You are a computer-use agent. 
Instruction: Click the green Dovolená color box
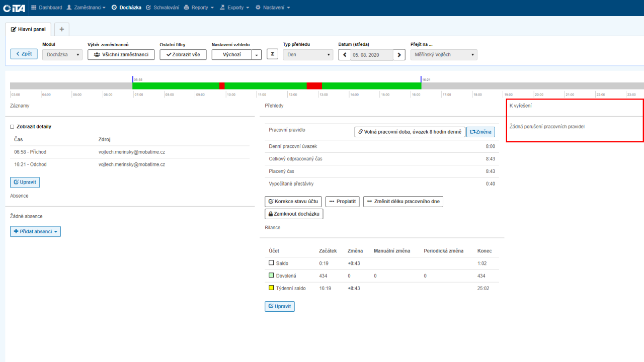coord(271,276)
